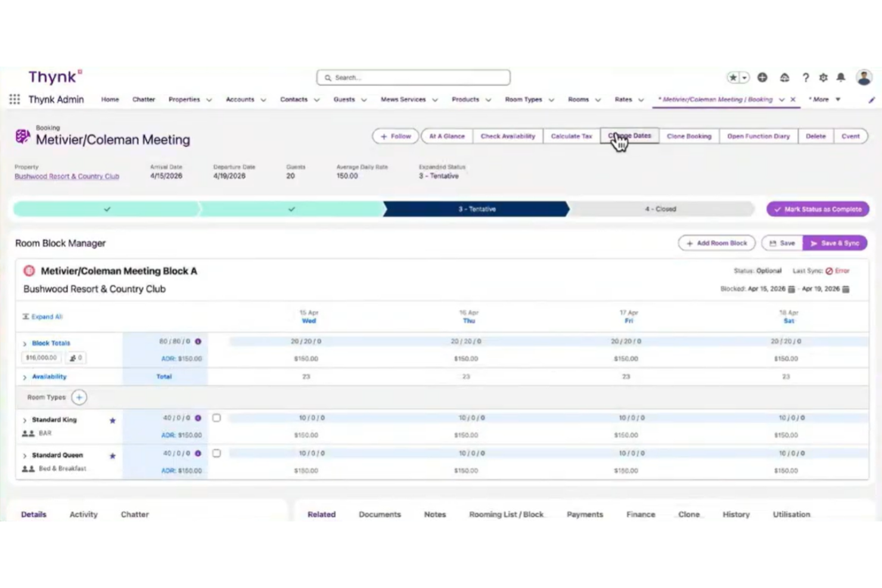Screen dimensions: 882x588
Task: Click the Open Function Diary button
Action: coord(758,136)
